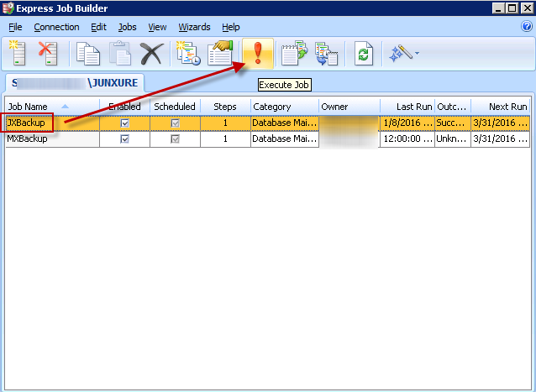Sort by Next Run column header
This screenshot has width=536, height=392.
point(500,107)
